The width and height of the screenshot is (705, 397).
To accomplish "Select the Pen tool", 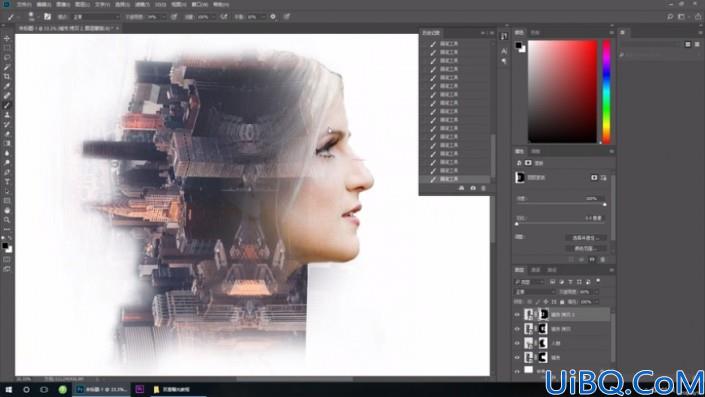I will 7,172.
